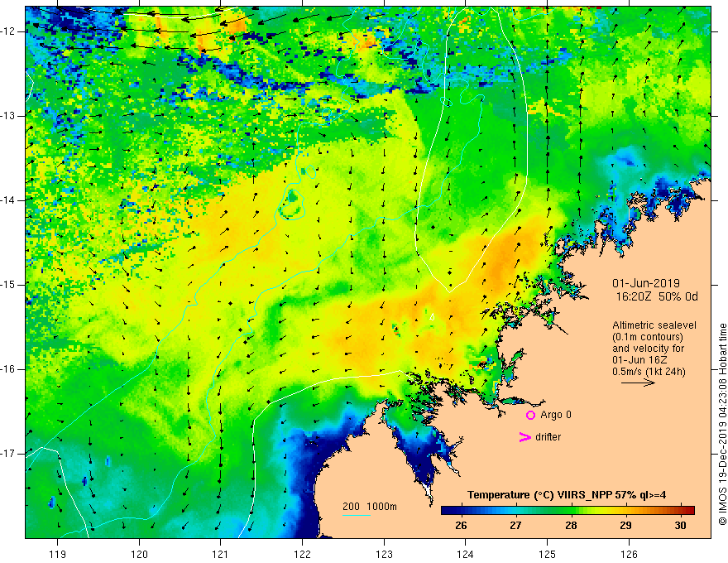
Task: Click longitude axis label 119
Action: tap(58, 554)
